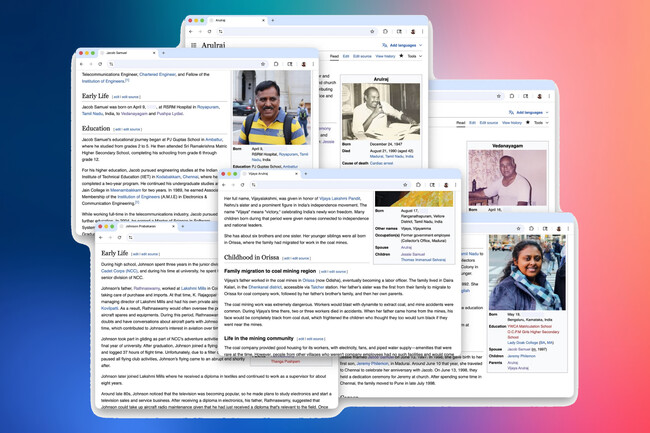Open the extensions icon in the Vijaya Arulraj window
This screenshot has height=433, width=650.
pos(418,185)
